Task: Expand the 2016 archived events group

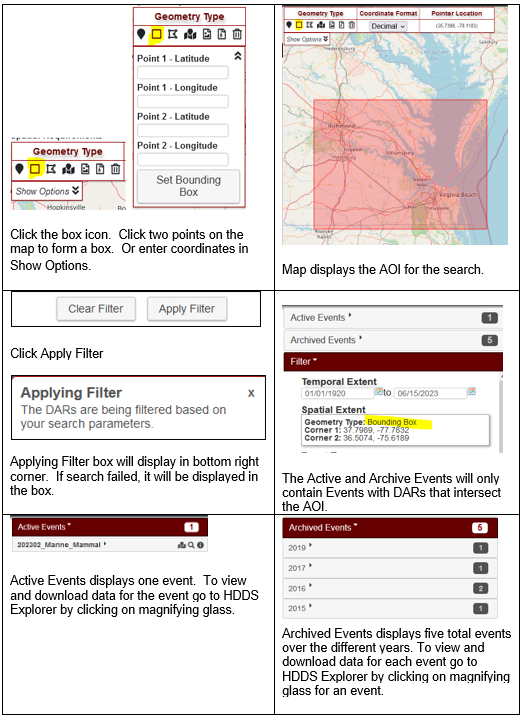Action: tap(390, 588)
